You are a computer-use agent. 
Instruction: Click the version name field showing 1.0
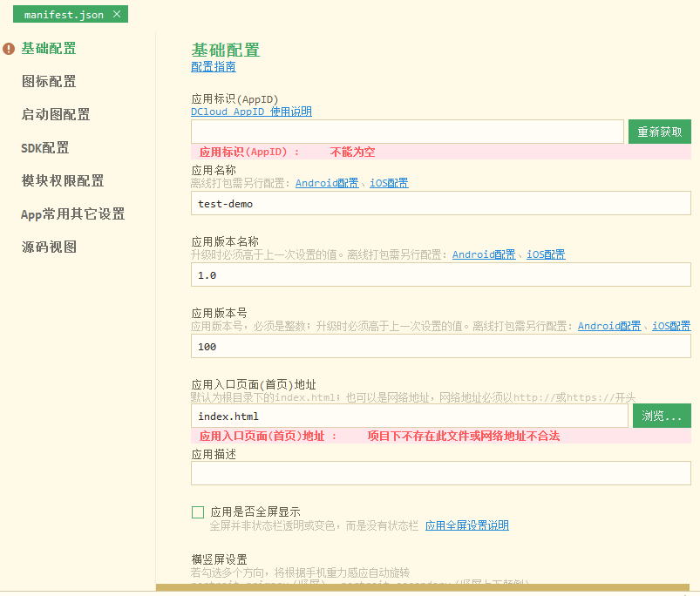pos(440,274)
